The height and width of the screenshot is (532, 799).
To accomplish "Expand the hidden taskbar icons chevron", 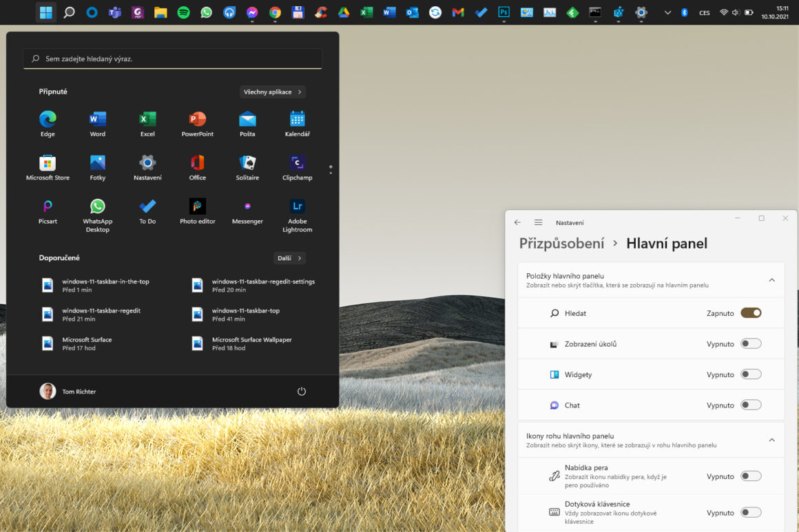I will pyautogui.click(x=667, y=12).
